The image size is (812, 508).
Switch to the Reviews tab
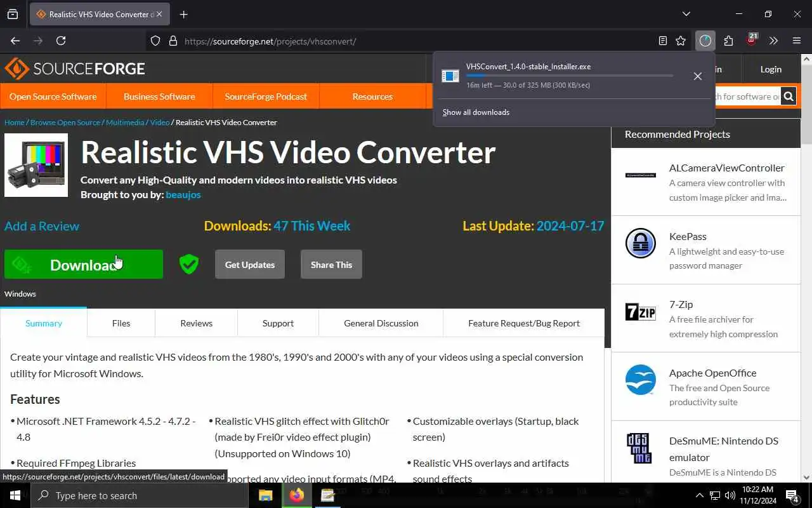tap(196, 323)
